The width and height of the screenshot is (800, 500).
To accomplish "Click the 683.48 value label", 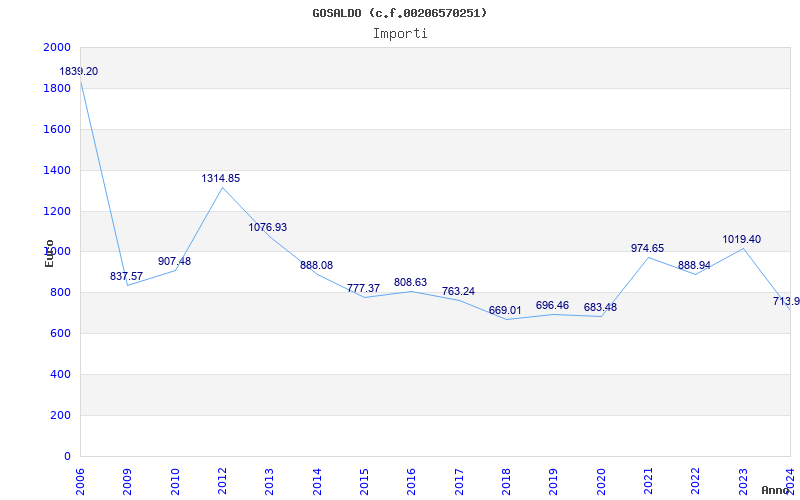I will pyautogui.click(x=601, y=308).
